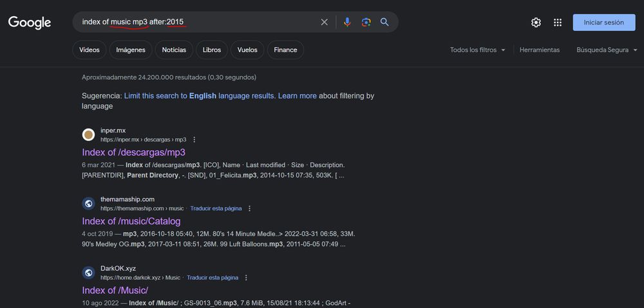Open the settings gear
Viewport: 644px width, 308px height.
click(x=536, y=23)
